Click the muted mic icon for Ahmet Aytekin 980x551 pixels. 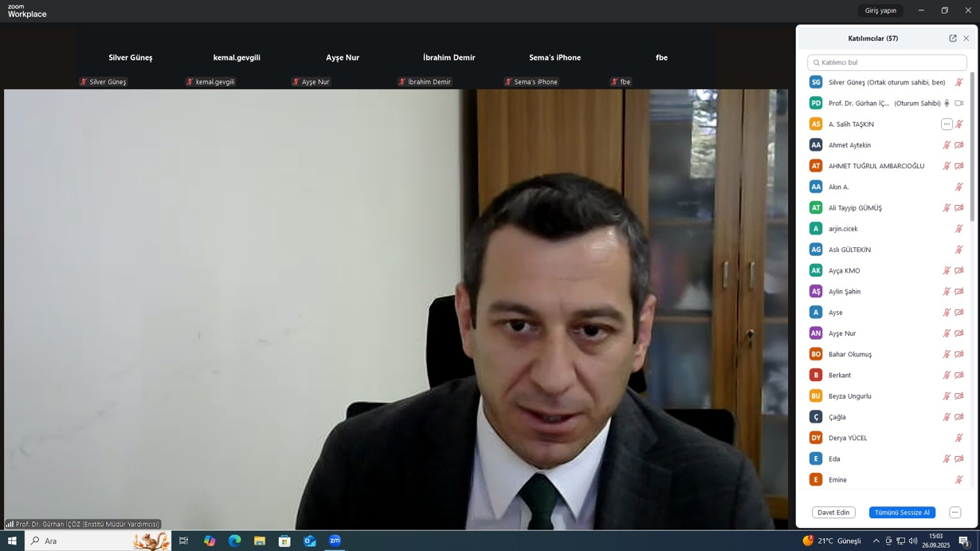click(x=947, y=145)
